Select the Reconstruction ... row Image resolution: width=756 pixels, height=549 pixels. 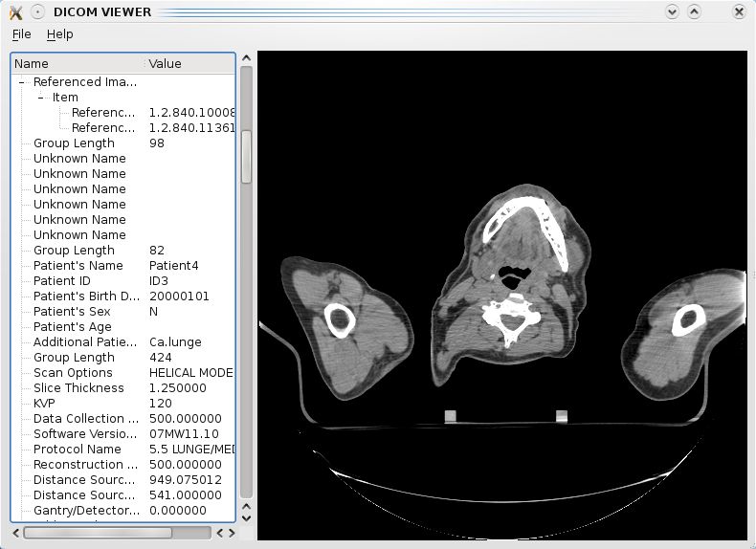pos(122,465)
